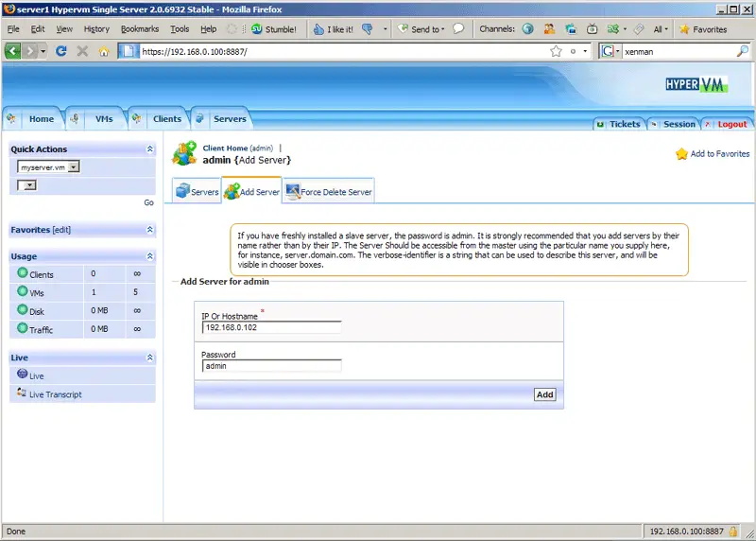Click the Add button

pyautogui.click(x=545, y=394)
